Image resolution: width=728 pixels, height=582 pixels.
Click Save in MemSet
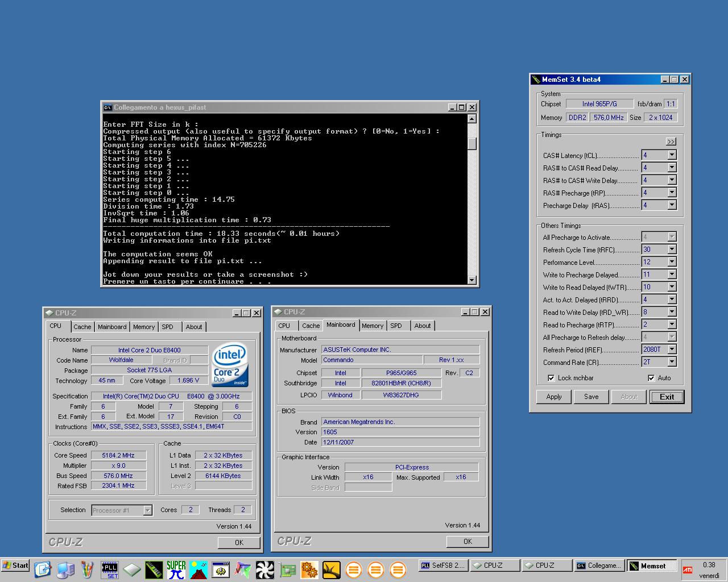pos(591,397)
